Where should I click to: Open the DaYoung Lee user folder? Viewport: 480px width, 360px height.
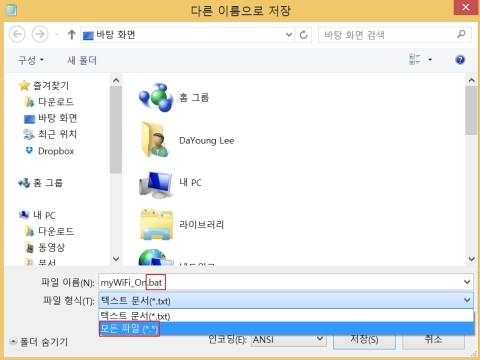155,140
